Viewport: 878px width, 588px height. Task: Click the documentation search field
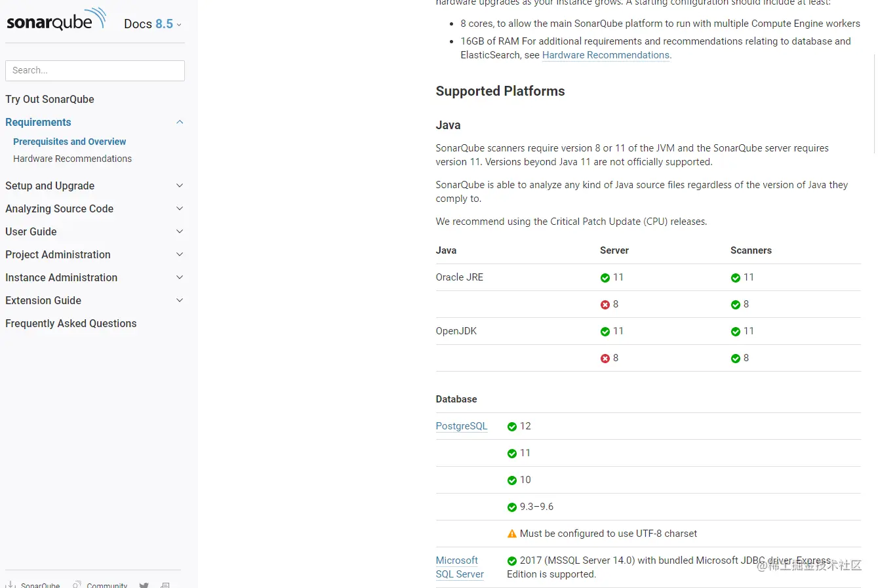(95, 71)
